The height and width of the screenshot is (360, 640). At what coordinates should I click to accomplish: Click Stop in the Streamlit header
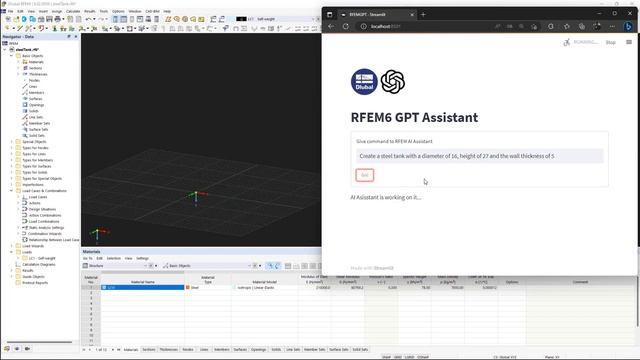point(610,42)
